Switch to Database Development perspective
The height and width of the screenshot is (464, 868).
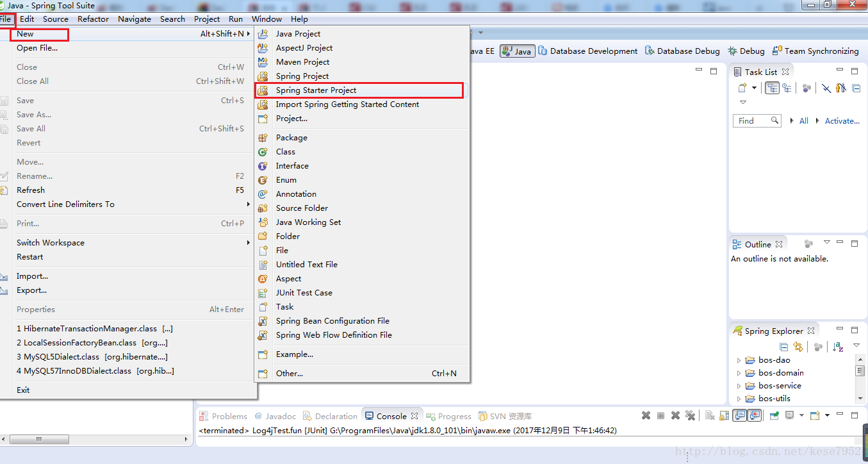tap(588, 51)
